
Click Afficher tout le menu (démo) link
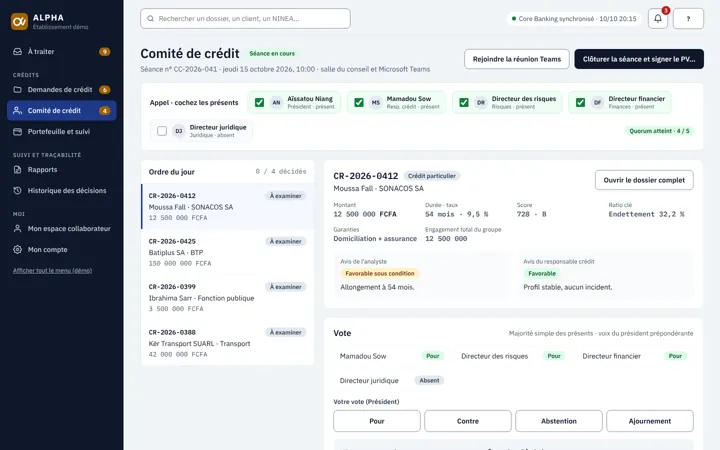(52, 270)
